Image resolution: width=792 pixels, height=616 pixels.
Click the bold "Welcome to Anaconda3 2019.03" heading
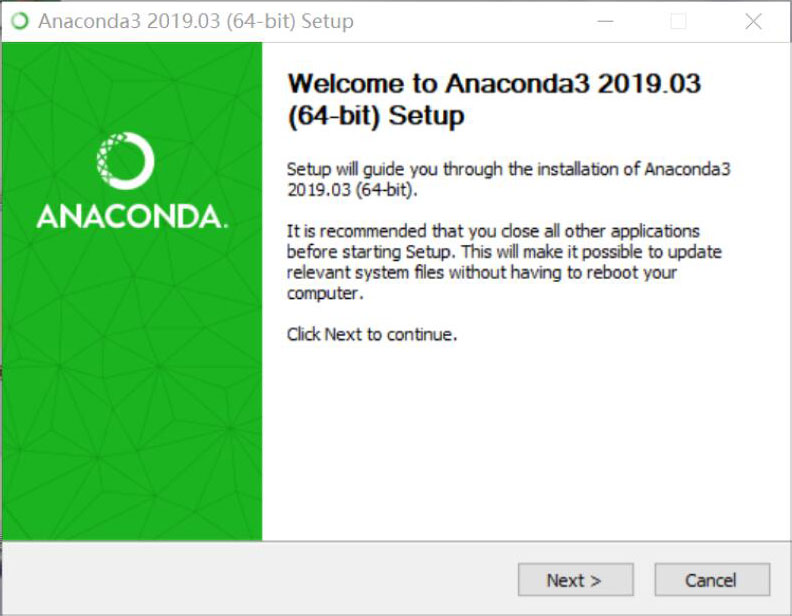(494, 84)
